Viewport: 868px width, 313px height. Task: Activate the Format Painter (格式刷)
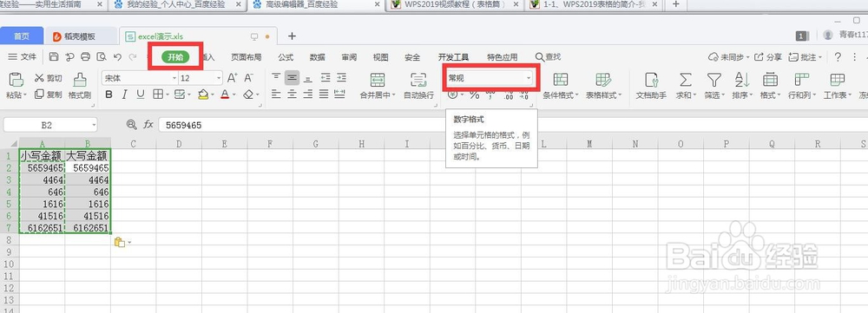[x=80, y=86]
